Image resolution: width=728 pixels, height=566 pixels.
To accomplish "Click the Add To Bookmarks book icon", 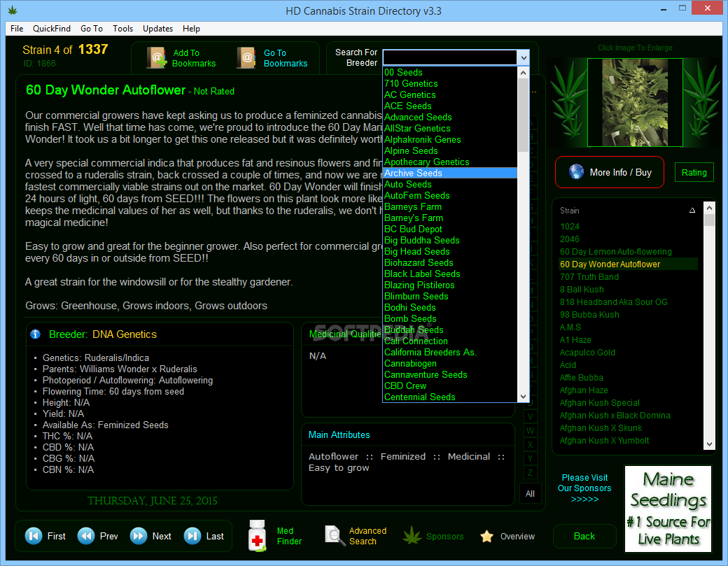I will [157, 58].
